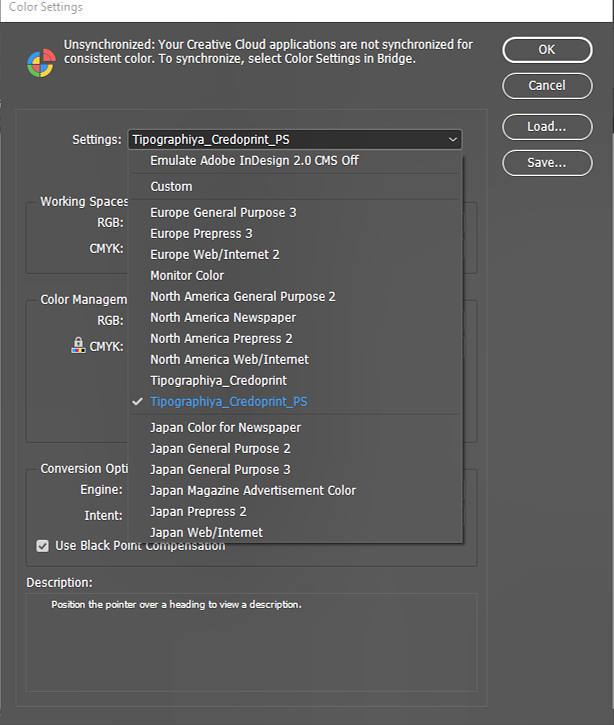This screenshot has width=614, height=725.
Task: Select Europe Web/Internet 2 preset
Action: (295, 254)
